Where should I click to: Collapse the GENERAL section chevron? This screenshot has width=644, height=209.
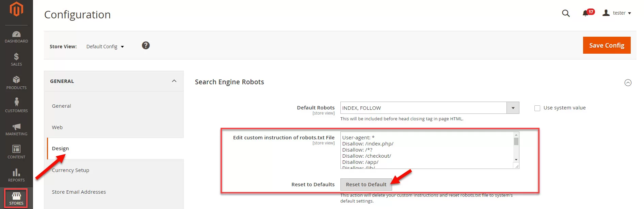pos(174,81)
